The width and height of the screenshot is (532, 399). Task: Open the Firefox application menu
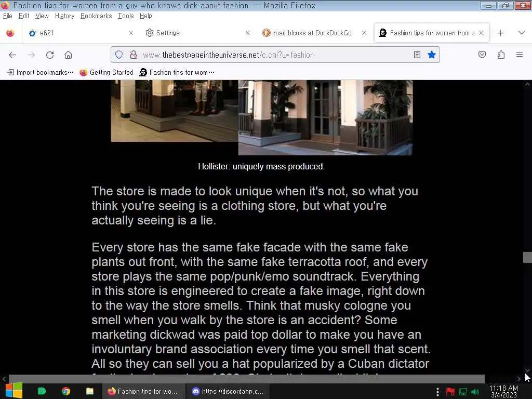[x=520, y=55]
